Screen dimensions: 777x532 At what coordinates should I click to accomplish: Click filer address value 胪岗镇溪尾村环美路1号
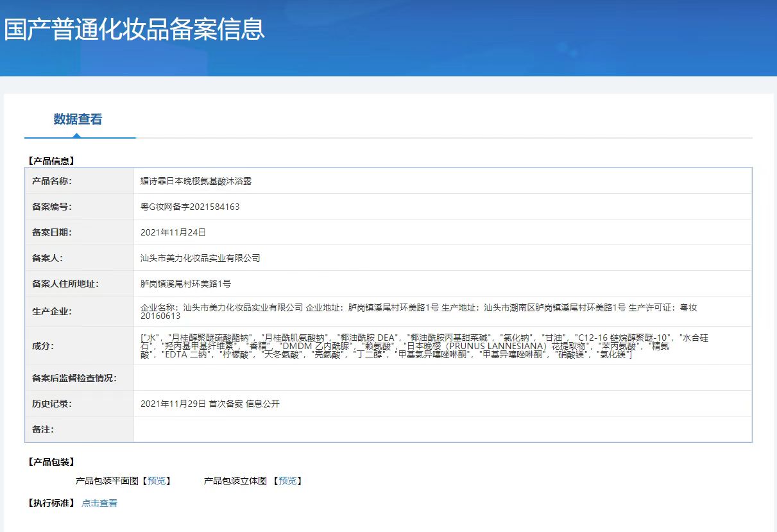185,284
